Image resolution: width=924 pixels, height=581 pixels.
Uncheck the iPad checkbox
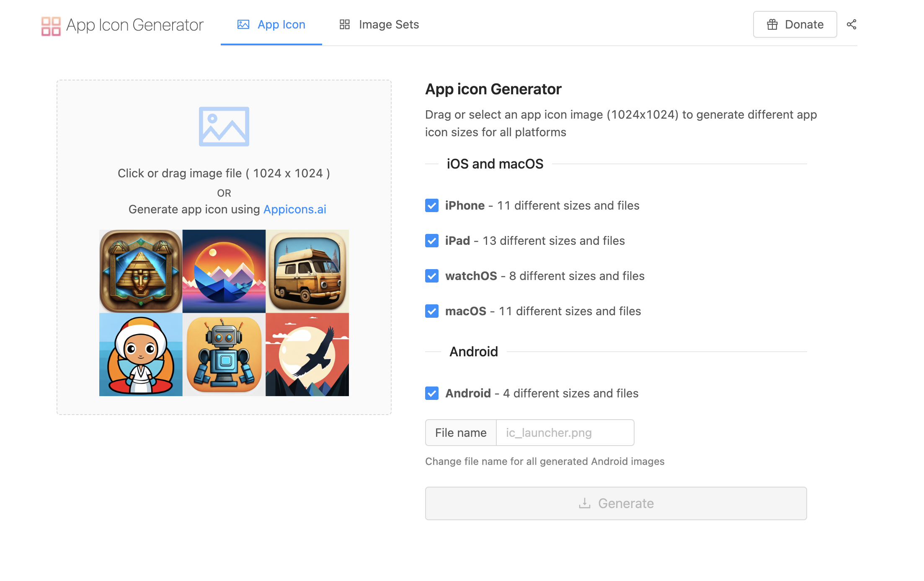pos(432,241)
